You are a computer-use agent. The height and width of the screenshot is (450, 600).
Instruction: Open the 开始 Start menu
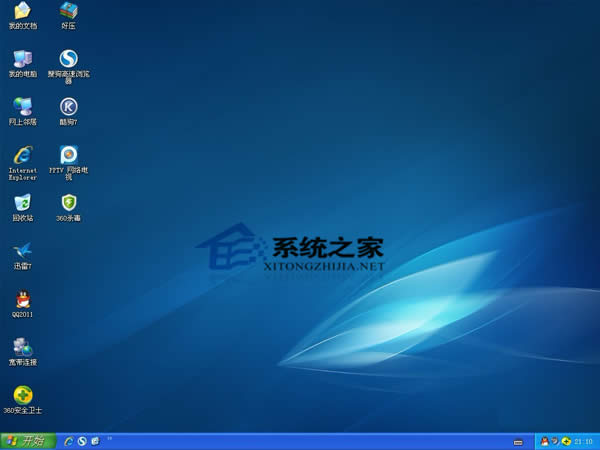28,442
